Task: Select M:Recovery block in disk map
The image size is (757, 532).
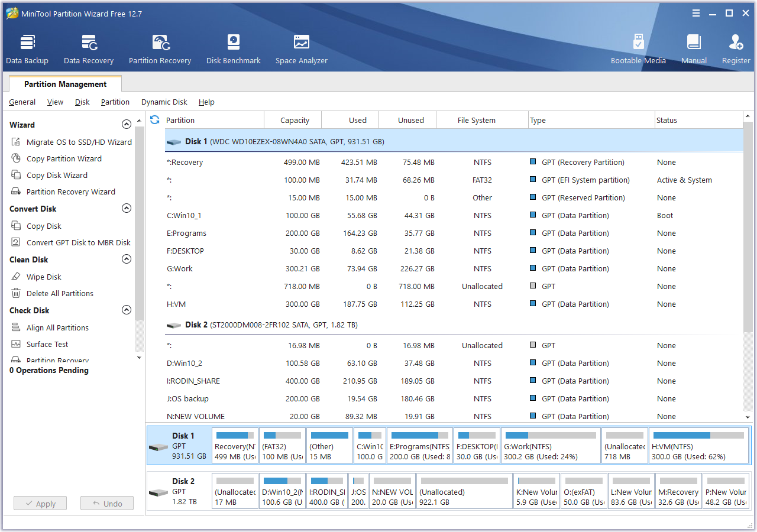Action: tap(678, 491)
